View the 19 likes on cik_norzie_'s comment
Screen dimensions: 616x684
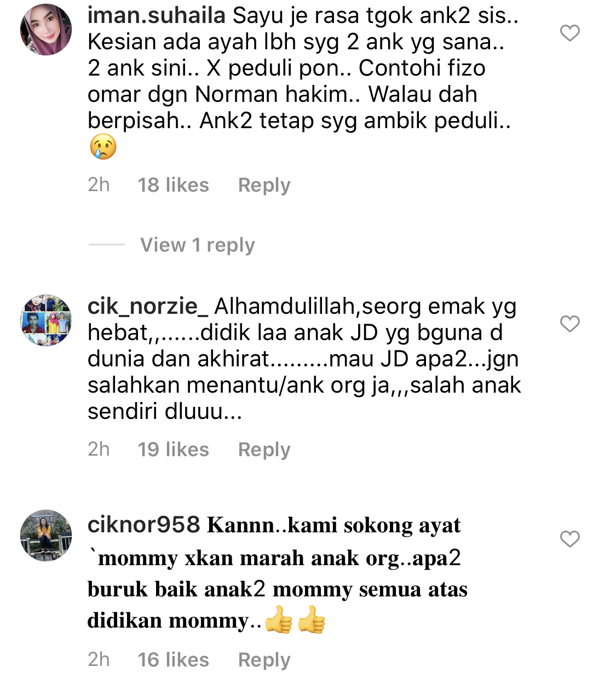click(x=174, y=450)
